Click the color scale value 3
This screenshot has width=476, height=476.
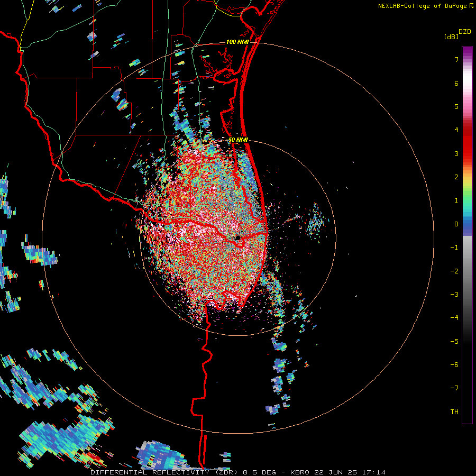(456, 153)
